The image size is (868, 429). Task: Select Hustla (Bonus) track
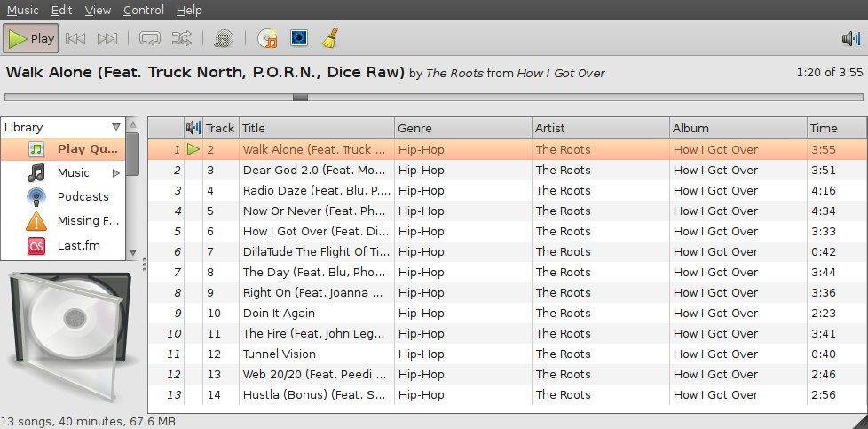pyautogui.click(x=507, y=395)
